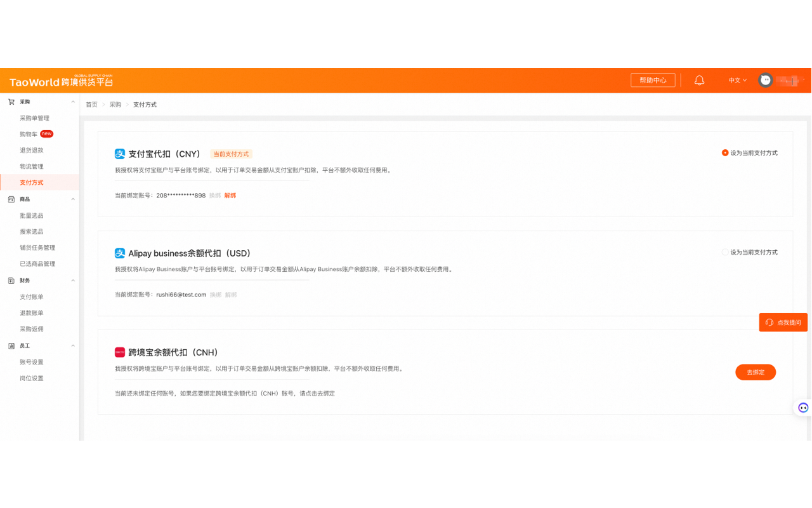
Task: Click the bound email rushi66@test.com
Action: [x=181, y=295]
